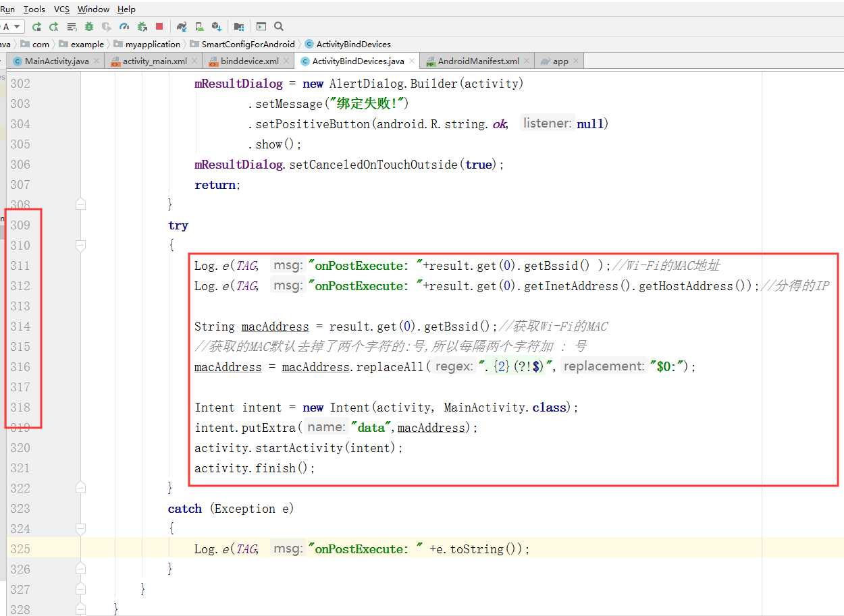
Task: Start debugging with the green bug icon
Action: pos(89,27)
